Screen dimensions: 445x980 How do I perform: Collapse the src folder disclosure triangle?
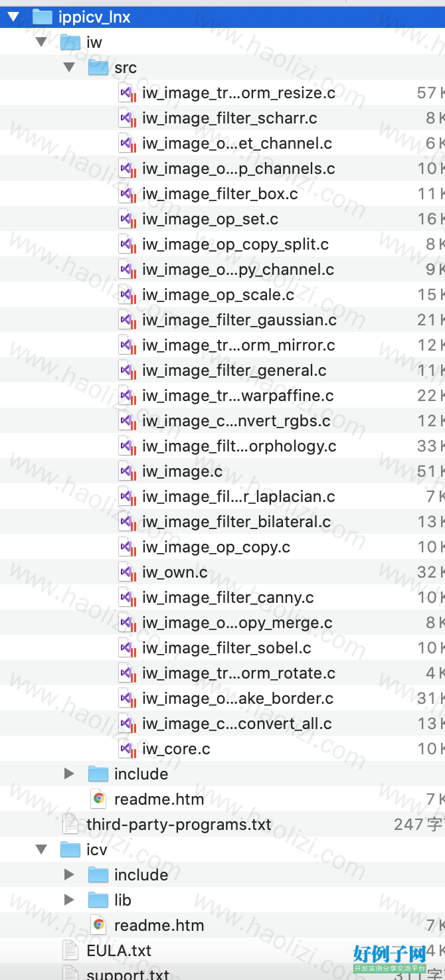[x=69, y=67]
